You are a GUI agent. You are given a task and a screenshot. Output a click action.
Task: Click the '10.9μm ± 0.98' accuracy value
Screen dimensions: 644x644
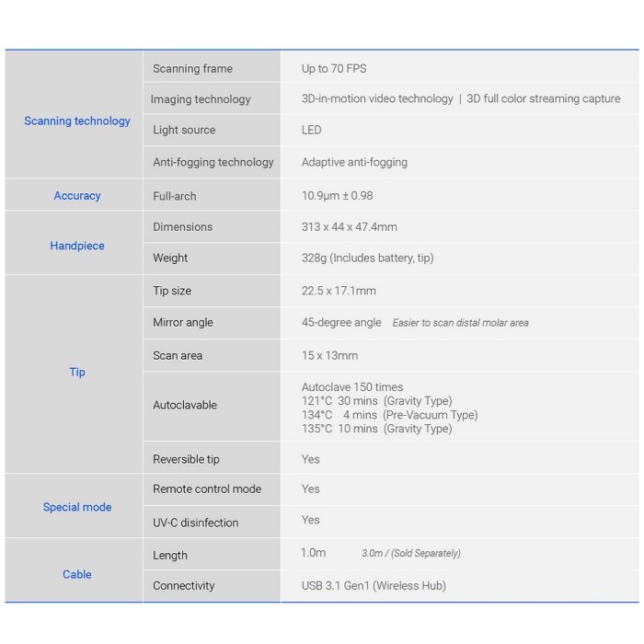[338, 195]
